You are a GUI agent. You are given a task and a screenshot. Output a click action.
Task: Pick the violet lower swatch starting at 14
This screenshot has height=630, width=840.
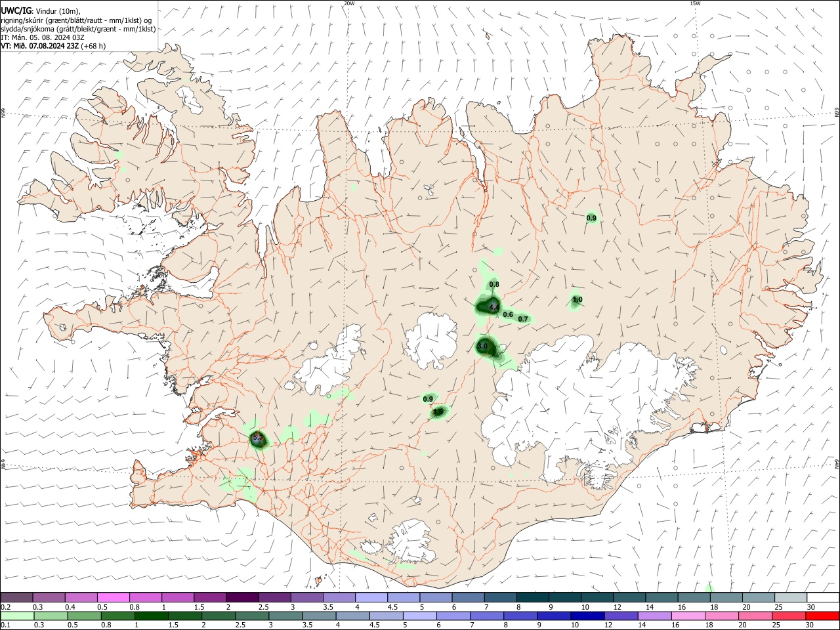654,616
